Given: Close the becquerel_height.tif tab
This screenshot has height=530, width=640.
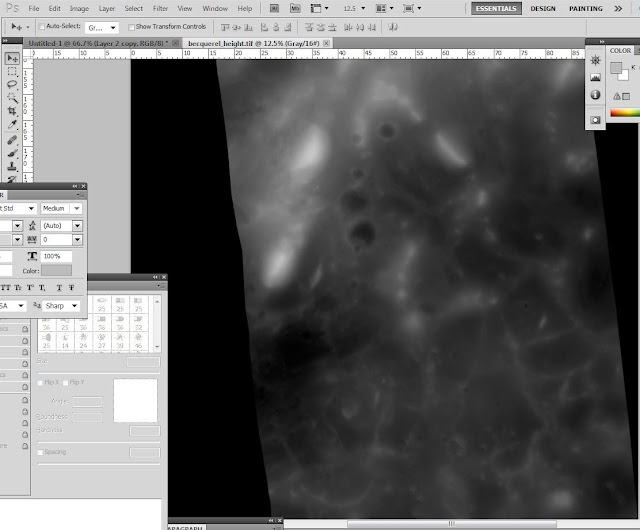Looking at the screenshot, I should (x=327, y=43).
